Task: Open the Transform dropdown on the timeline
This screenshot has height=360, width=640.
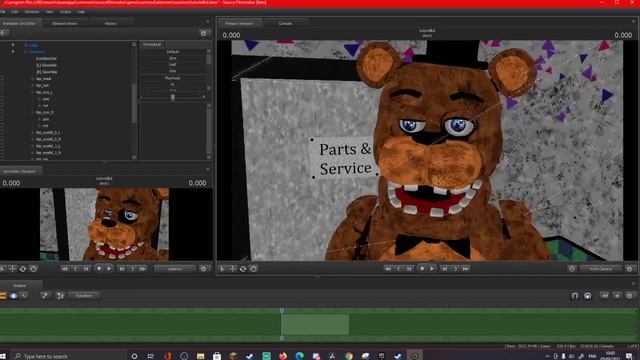Action: coord(84,296)
